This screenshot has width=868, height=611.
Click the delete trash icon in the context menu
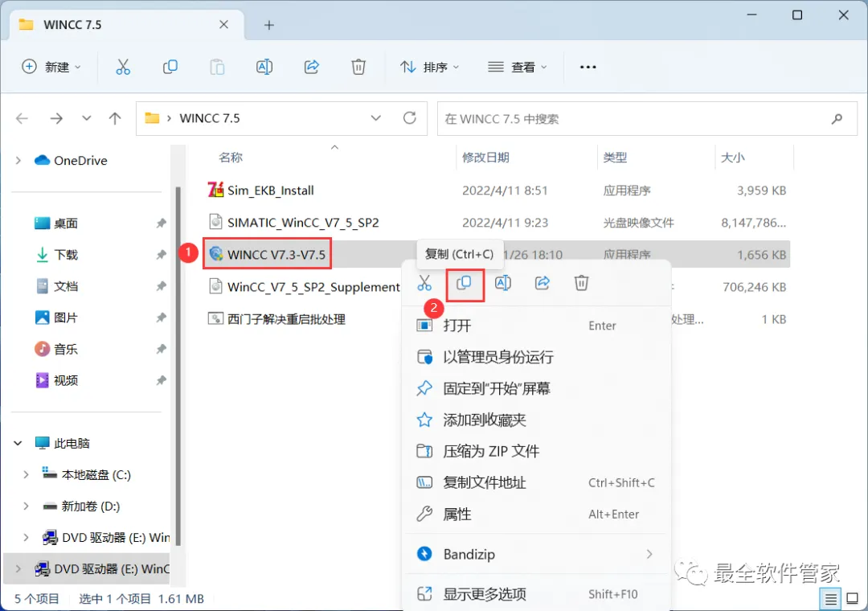(x=581, y=283)
